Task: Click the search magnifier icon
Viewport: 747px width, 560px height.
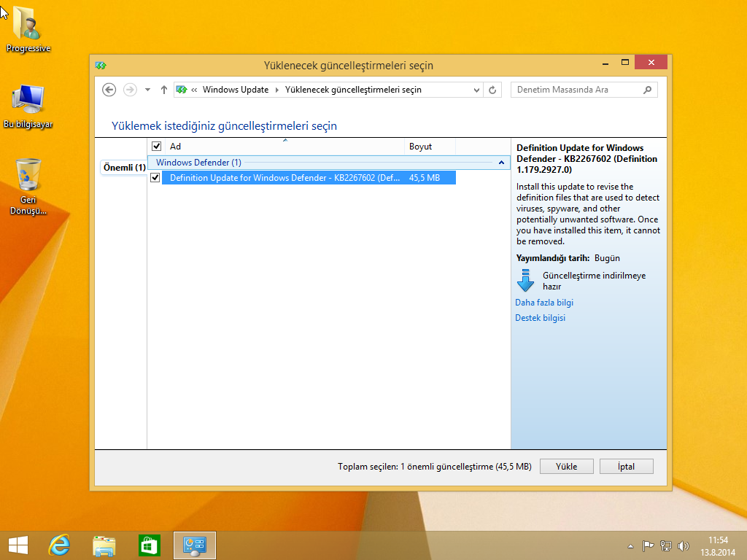Action: [647, 90]
